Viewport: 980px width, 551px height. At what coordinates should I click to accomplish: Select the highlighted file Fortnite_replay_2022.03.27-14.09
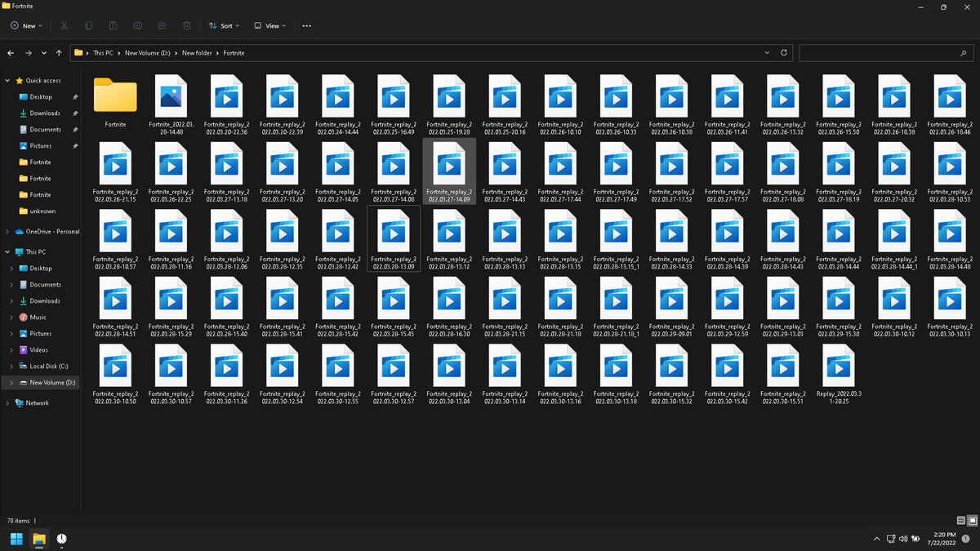449,170
